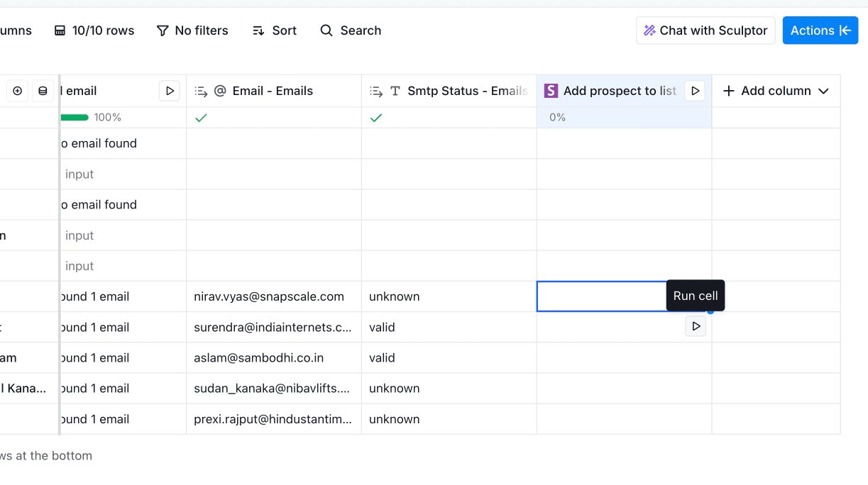The width and height of the screenshot is (868, 485).
Task: Open the 10/10 rows menu
Action: (x=94, y=30)
